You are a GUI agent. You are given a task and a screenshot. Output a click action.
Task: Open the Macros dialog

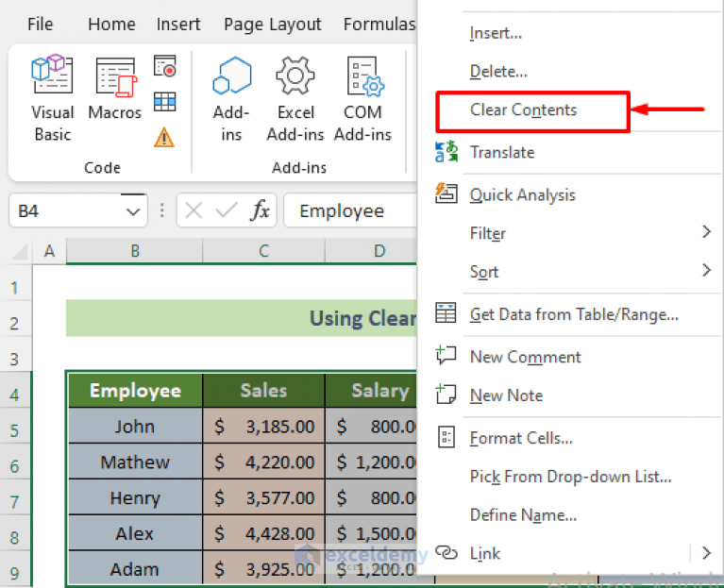[115, 89]
